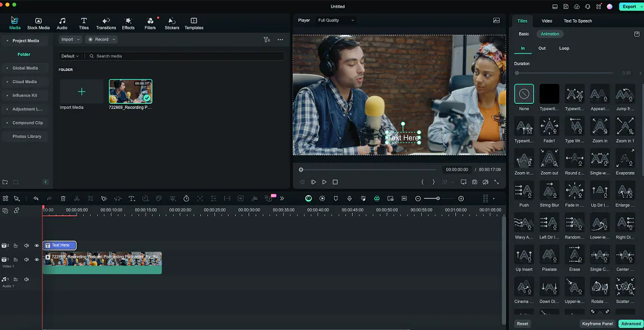Select the Out animation tab
The image size is (644, 330).
point(542,48)
